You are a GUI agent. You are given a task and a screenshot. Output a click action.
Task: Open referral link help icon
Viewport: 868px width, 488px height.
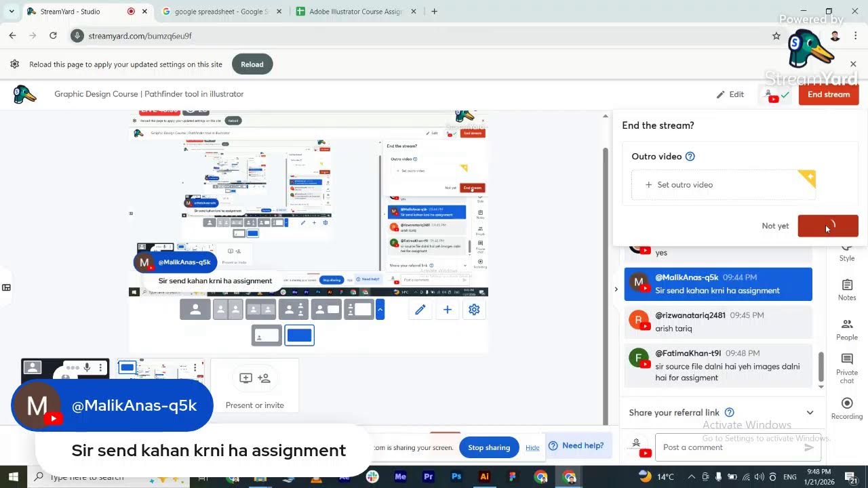click(730, 413)
